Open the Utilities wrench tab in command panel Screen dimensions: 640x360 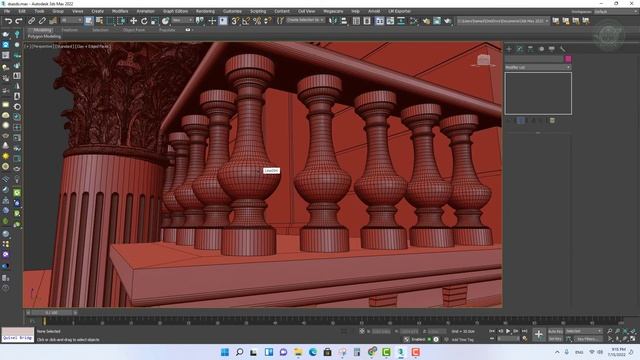pos(562,49)
